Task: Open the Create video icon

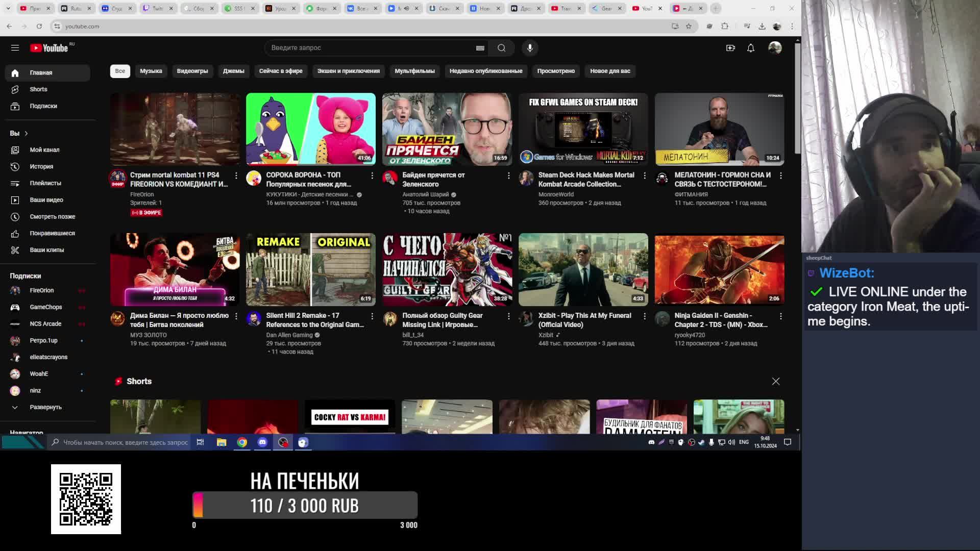Action: coord(730,47)
